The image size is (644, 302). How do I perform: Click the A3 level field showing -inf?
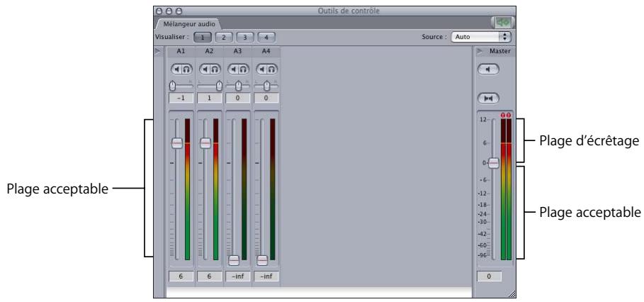pos(238,276)
